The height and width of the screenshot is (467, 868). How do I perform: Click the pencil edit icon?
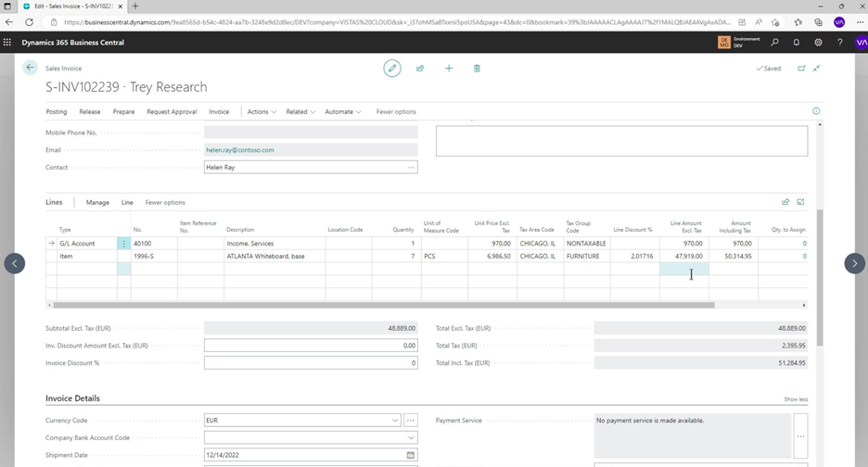point(392,69)
